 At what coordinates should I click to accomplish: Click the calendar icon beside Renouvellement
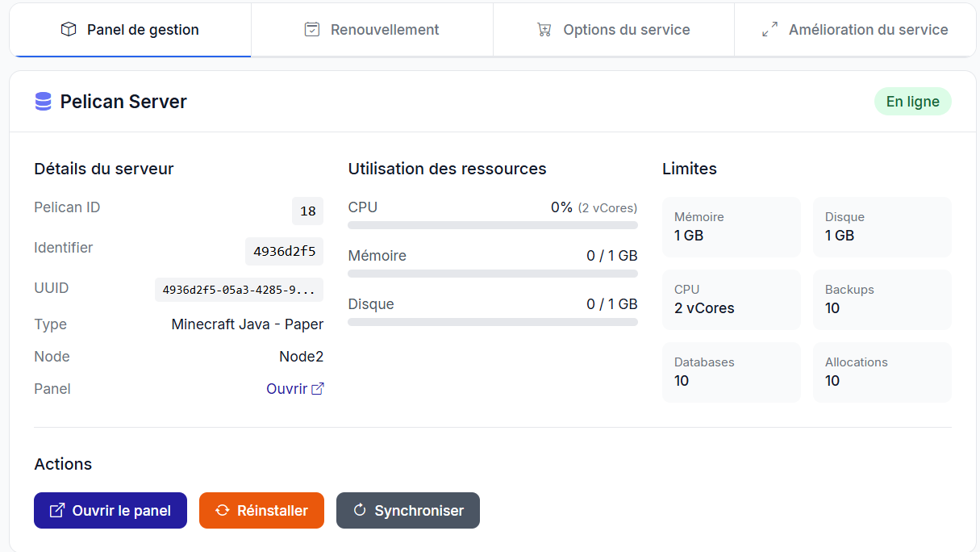[x=312, y=30]
